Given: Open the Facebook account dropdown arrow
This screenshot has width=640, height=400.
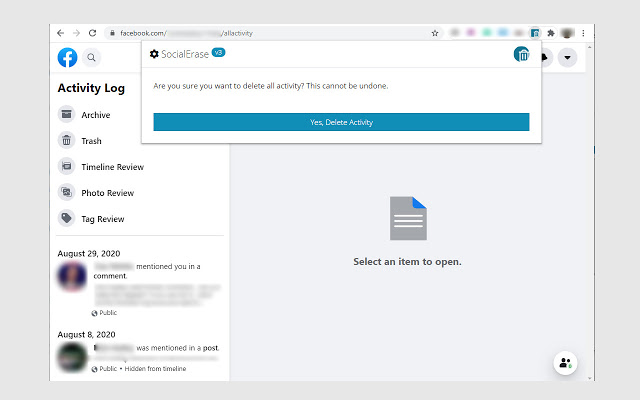Looking at the screenshot, I should pyautogui.click(x=567, y=57).
